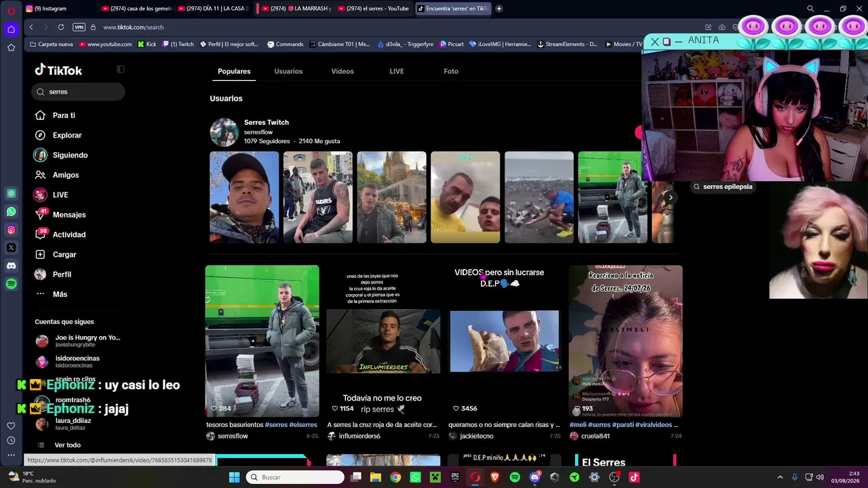Open the Twitch bookmark
Image resolution: width=868 pixels, height=488 pixels.
coord(178,44)
